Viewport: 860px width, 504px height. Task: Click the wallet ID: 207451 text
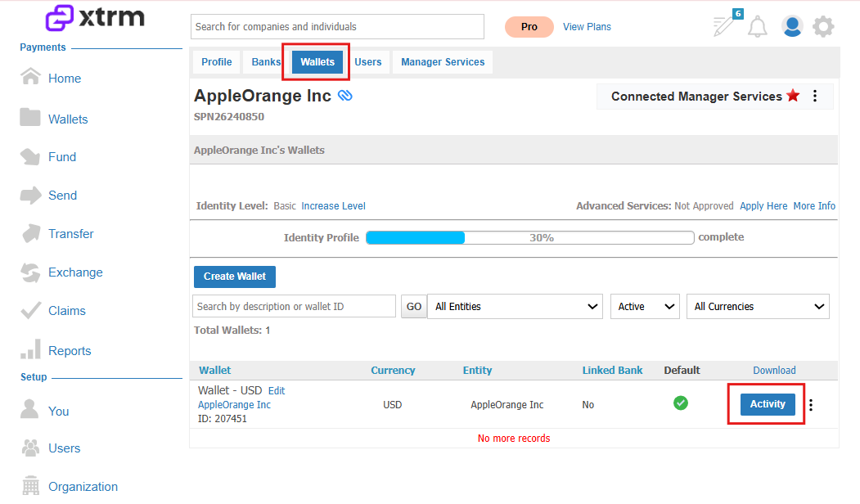[222, 419]
